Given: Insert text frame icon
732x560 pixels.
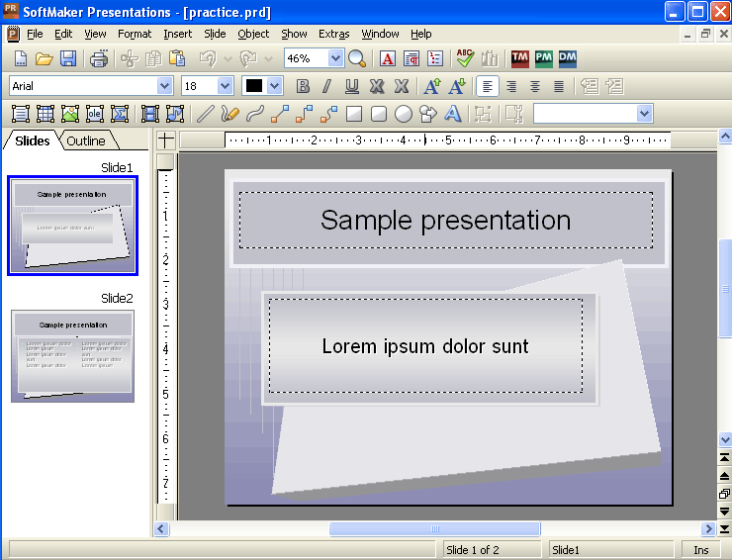Looking at the screenshot, I should 21,114.
